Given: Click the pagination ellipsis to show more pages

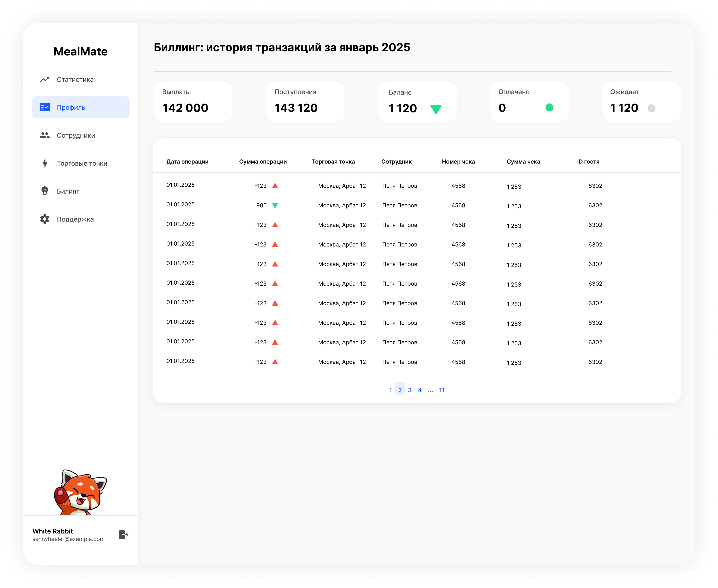Looking at the screenshot, I should tap(430, 390).
